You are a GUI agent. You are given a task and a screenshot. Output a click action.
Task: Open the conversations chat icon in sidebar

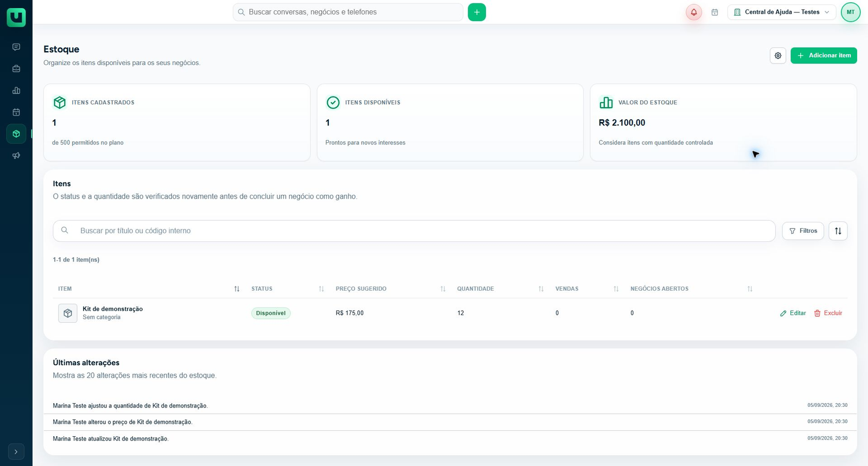click(x=16, y=47)
